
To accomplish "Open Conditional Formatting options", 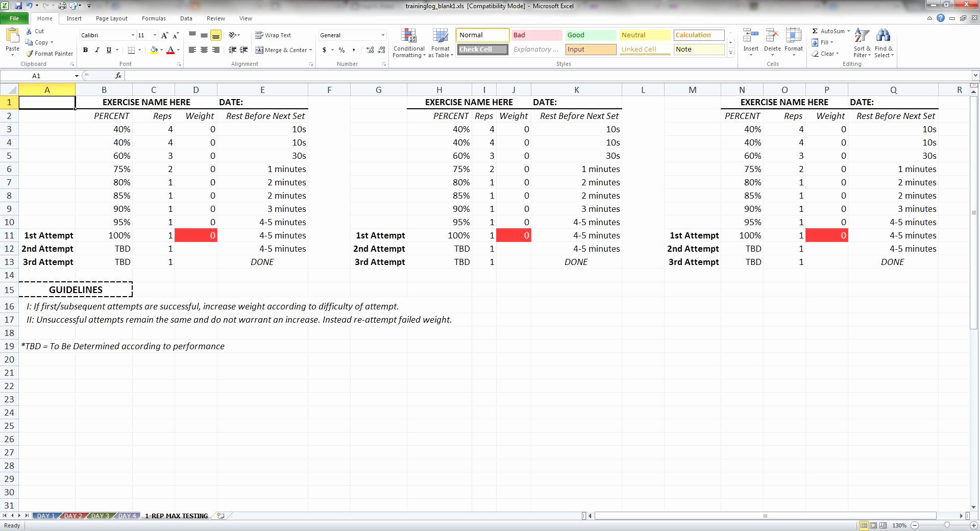I will coord(408,43).
